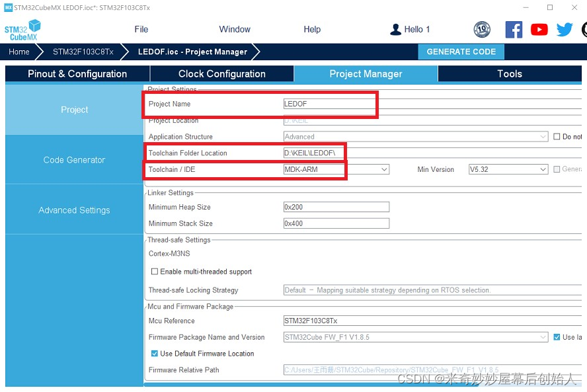Open the YouTube icon link
Screen dimensions: 587x392
pyautogui.click(x=539, y=30)
